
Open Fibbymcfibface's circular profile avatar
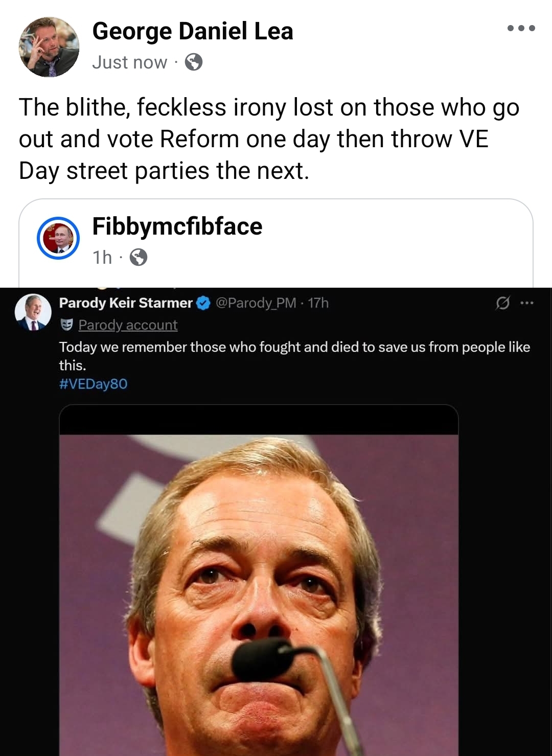coord(58,238)
